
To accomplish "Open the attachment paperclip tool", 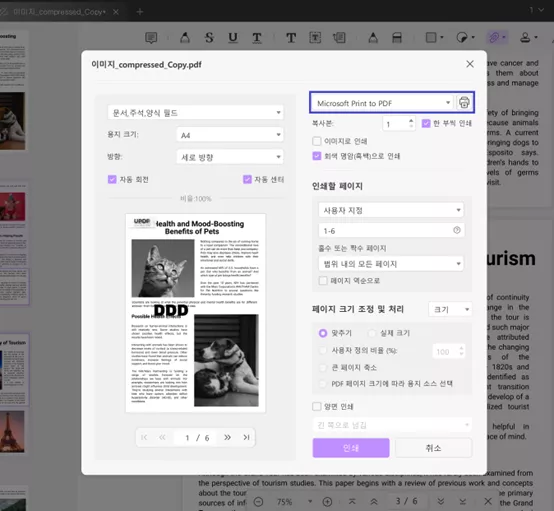I will [497, 37].
